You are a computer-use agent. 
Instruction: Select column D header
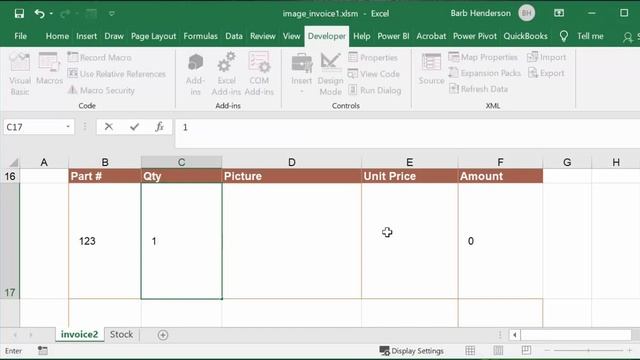[291, 162]
